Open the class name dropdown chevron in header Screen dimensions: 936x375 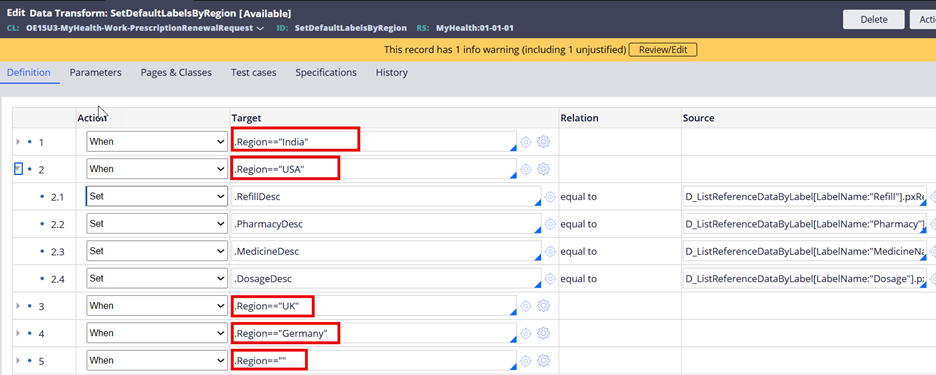click(x=260, y=28)
